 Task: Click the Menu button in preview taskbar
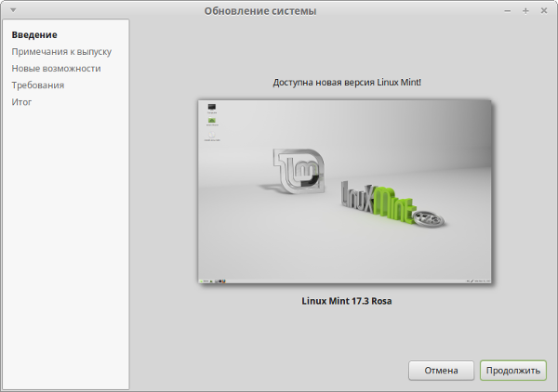tap(205, 279)
